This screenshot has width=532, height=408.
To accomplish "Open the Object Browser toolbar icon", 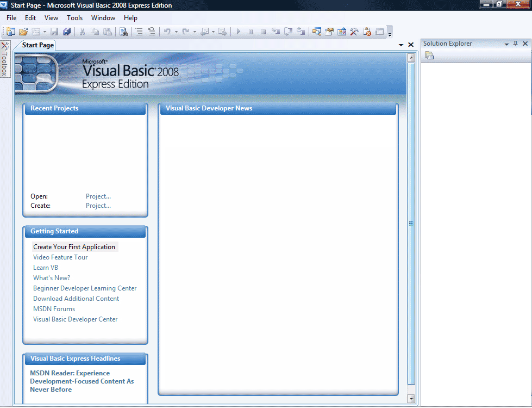I will point(341,32).
